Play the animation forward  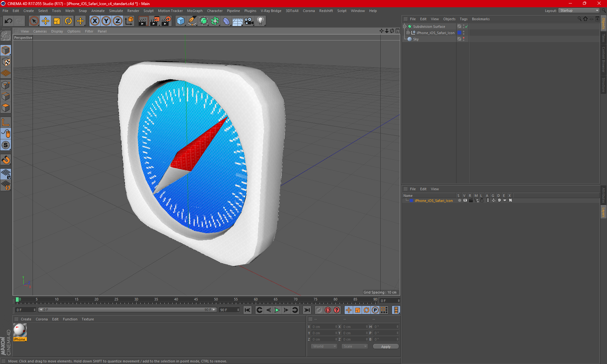(x=277, y=310)
